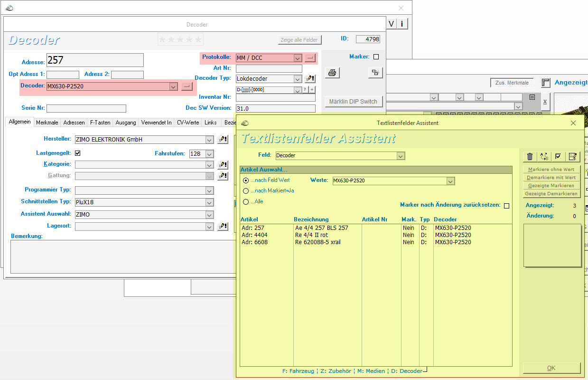The image size is (588, 380).
Task: Click the OK button in the assistant
Action: pos(551,368)
